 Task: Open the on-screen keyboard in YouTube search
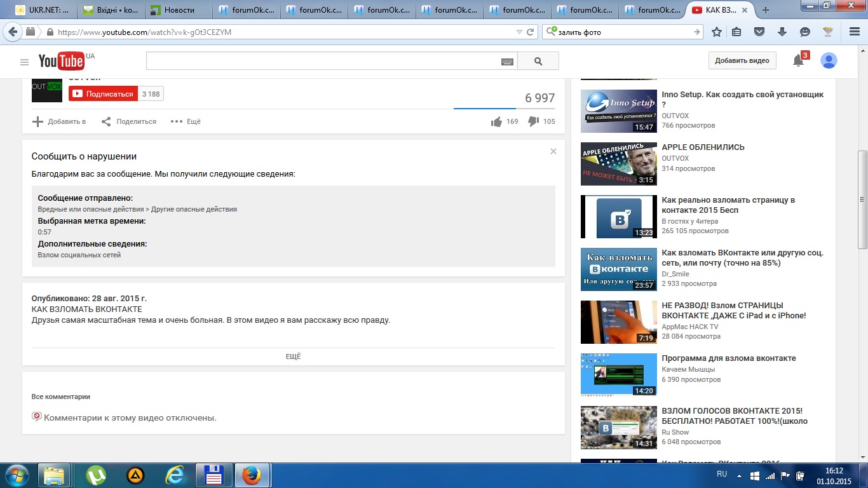(x=507, y=62)
